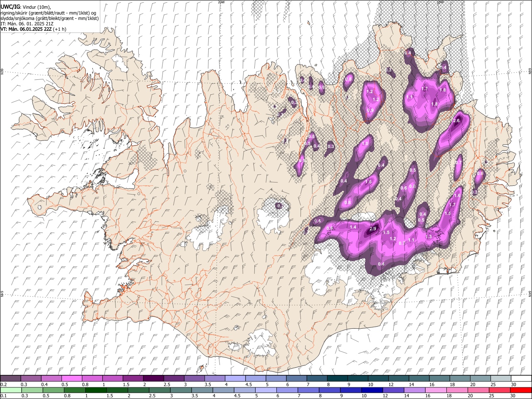Click the '0.2' label of the snow scale

(x=3, y=384)
